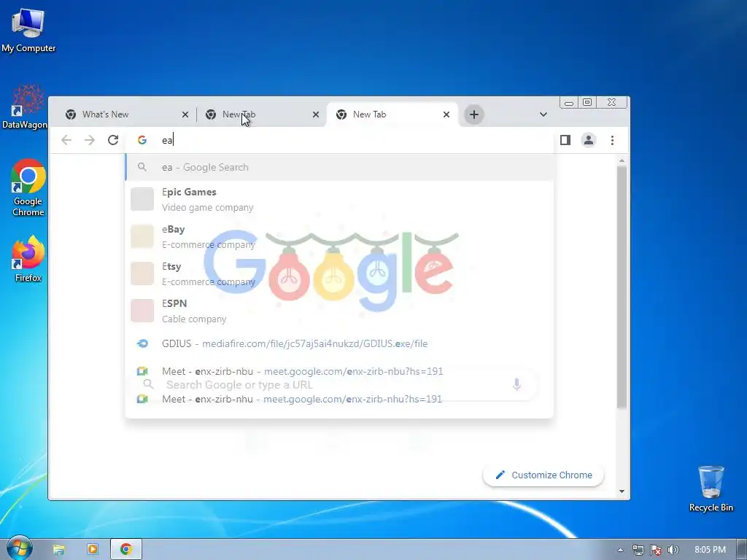Restore down the Chrome window
The height and width of the screenshot is (560, 747).
click(x=587, y=102)
